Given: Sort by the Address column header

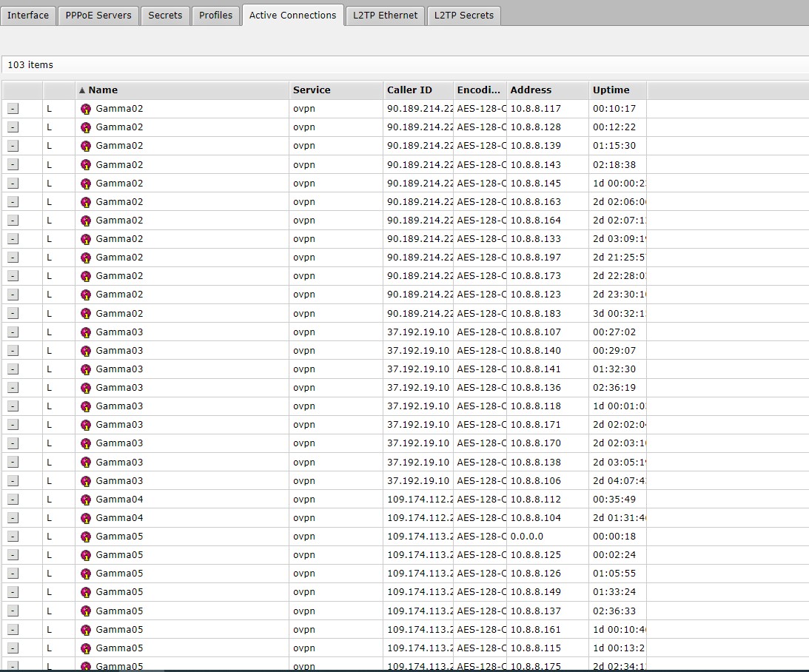Looking at the screenshot, I should pyautogui.click(x=548, y=90).
